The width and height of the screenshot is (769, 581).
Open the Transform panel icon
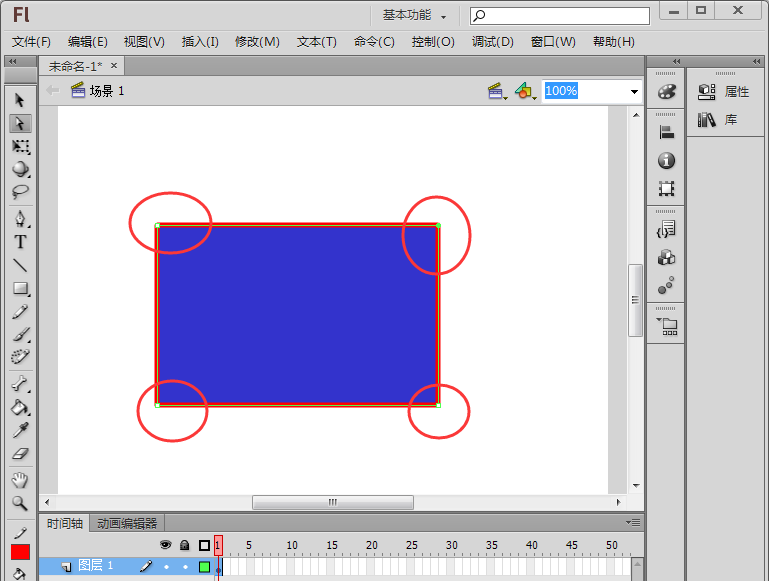point(666,188)
